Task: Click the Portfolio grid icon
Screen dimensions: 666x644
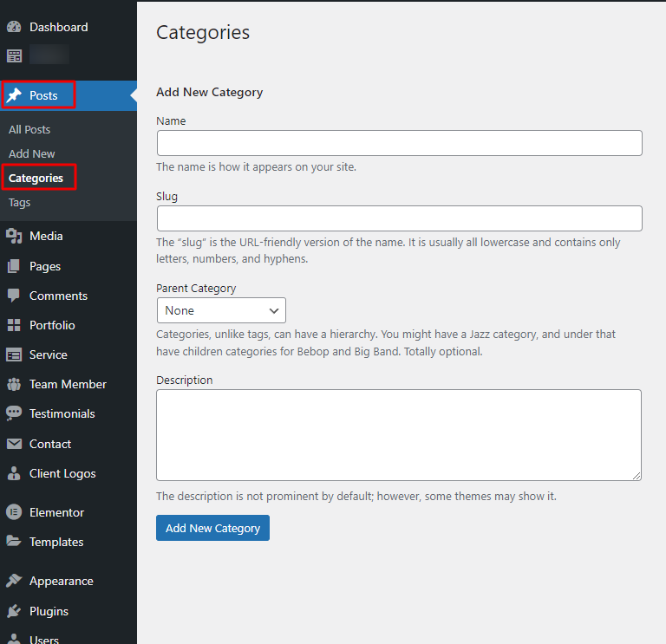Action: (14, 325)
